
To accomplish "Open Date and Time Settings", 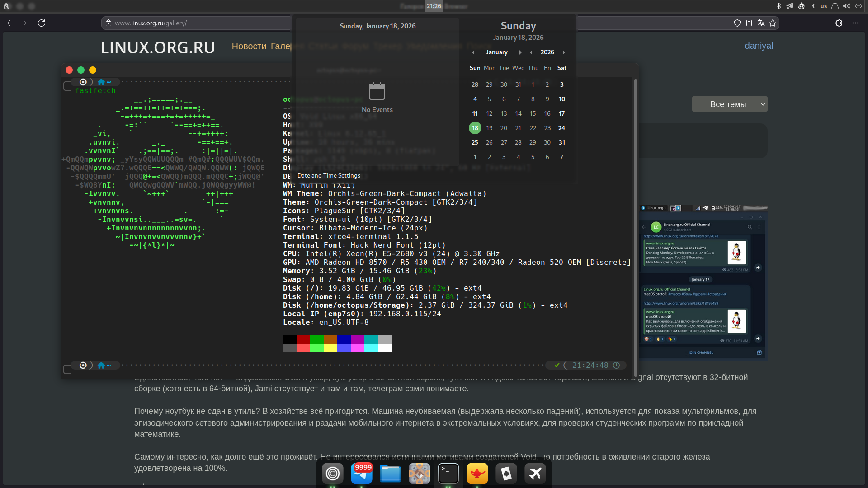I will 329,176.
